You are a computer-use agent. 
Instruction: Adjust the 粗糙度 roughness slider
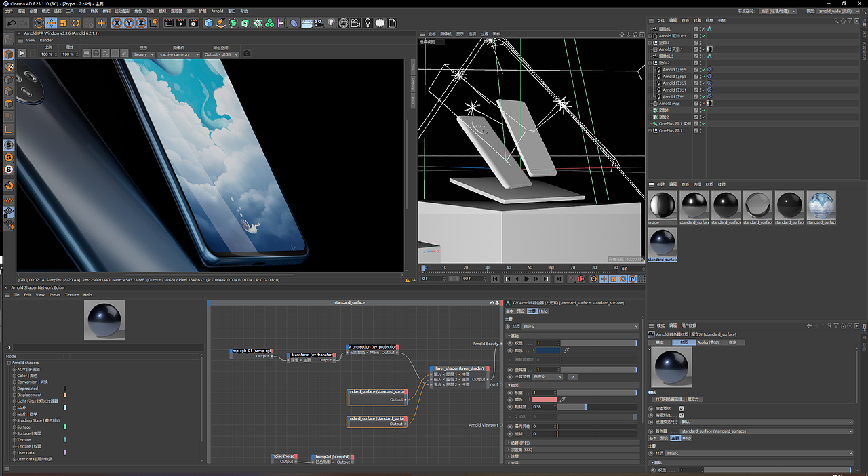click(x=597, y=407)
